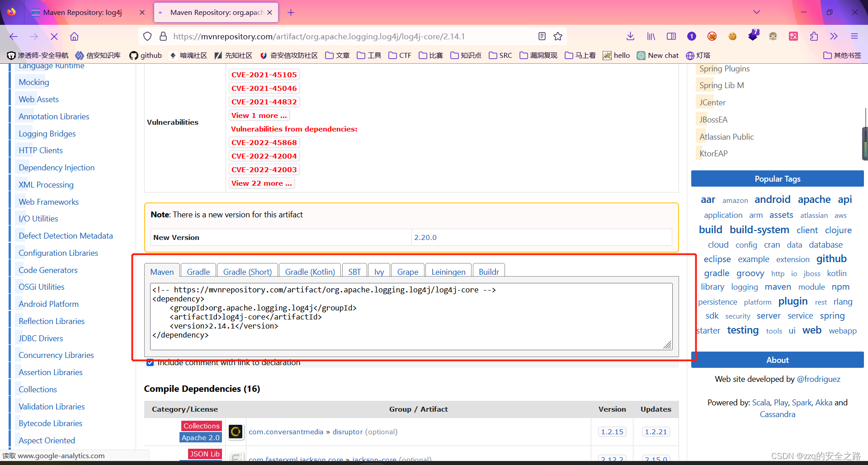
Task: Open the 灯塔 bookmark
Action: pyautogui.click(x=698, y=55)
